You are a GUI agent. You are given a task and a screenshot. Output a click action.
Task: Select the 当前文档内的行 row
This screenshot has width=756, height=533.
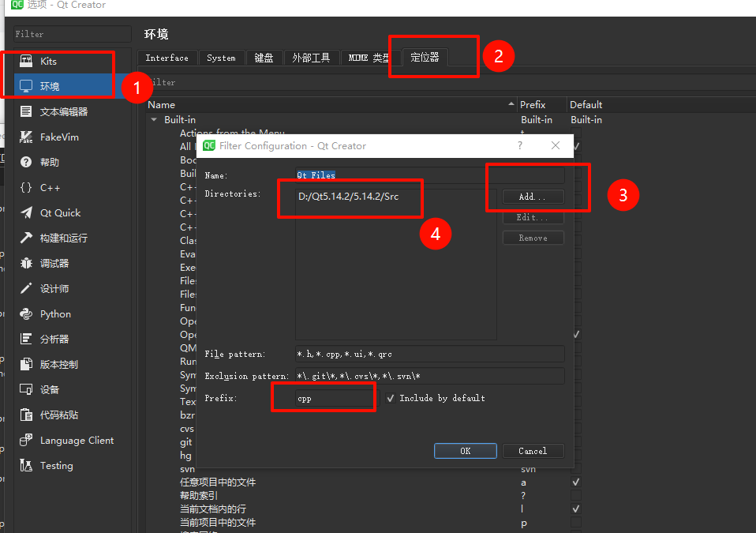tap(213, 509)
